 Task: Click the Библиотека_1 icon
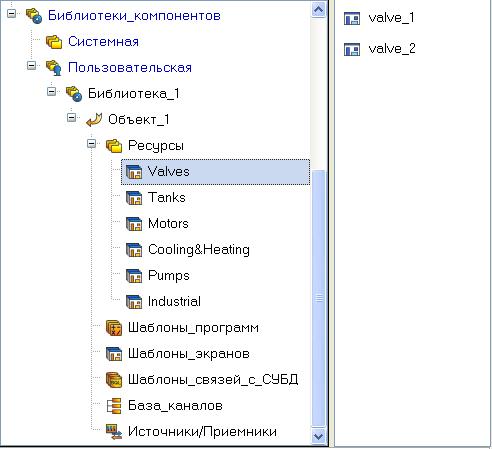click(74, 94)
